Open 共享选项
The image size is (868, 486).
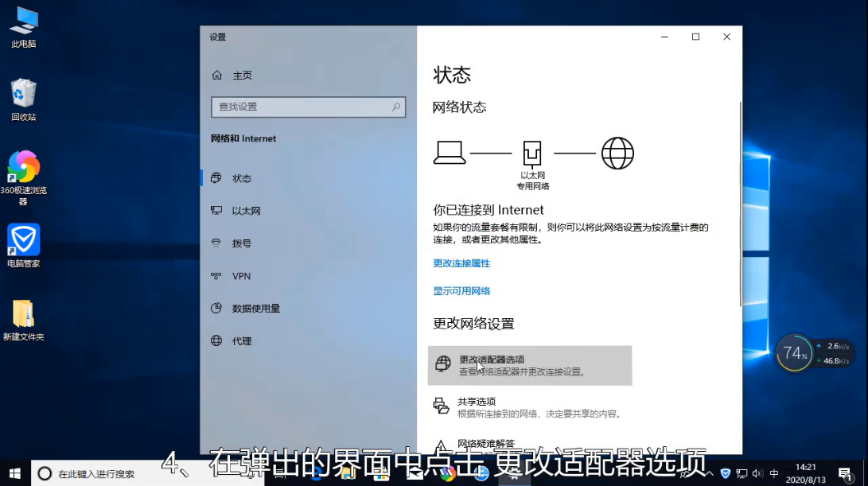coord(530,406)
